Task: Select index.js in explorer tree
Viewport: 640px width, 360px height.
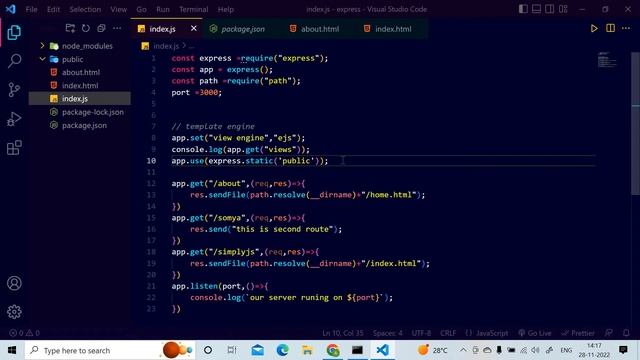Action: 80,98
